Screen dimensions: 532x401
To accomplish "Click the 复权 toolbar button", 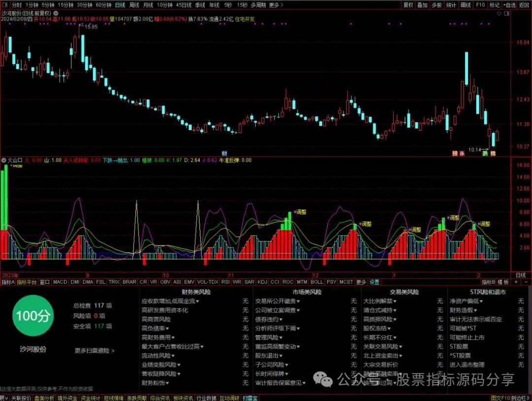I will [408, 5].
